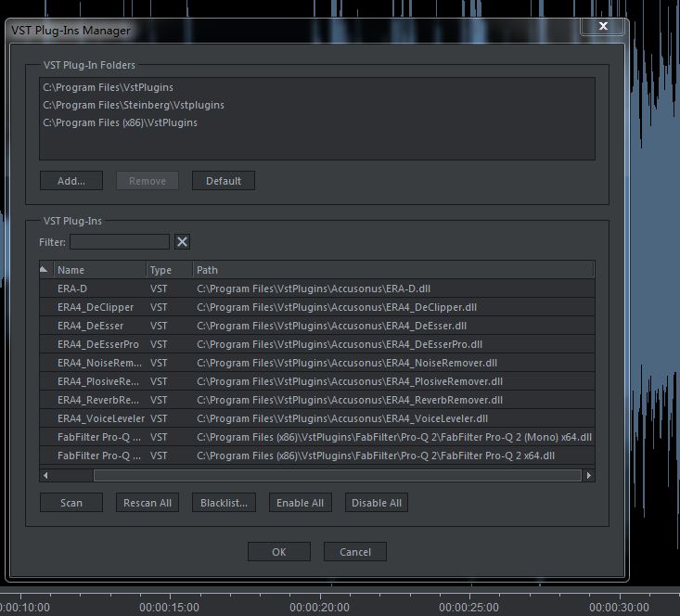Select the ERA4_DeEsserPro plug-in row
The image size is (680, 616).
point(98,344)
